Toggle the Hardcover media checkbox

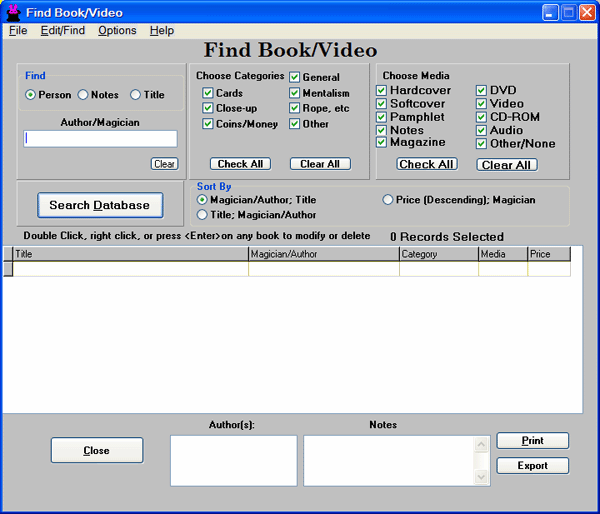(x=382, y=90)
